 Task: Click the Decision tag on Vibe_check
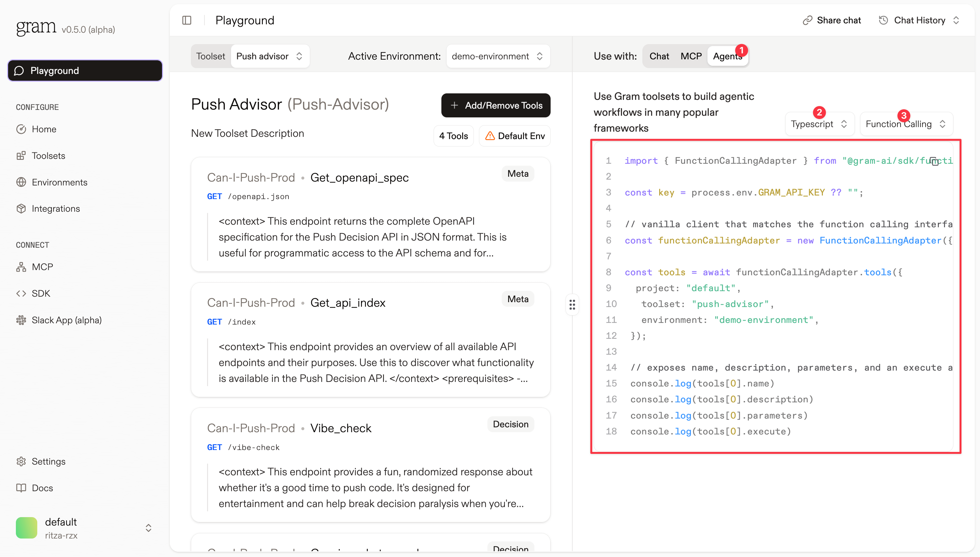point(510,424)
